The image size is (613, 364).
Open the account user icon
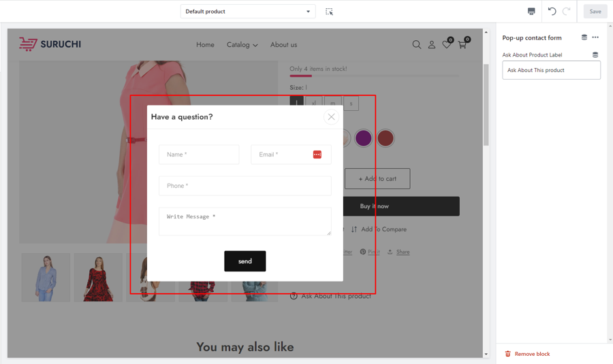(x=431, y=45)
